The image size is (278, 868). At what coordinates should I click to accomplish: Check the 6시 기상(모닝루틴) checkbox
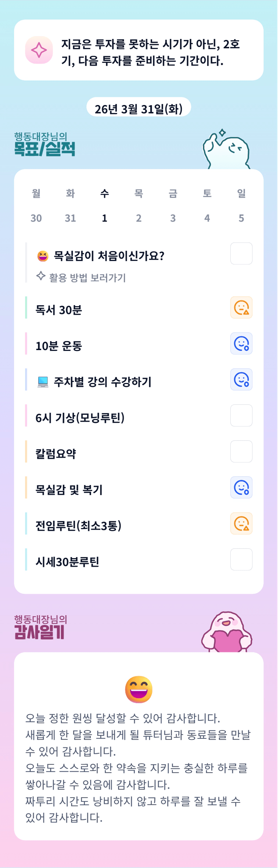[241, 416]
